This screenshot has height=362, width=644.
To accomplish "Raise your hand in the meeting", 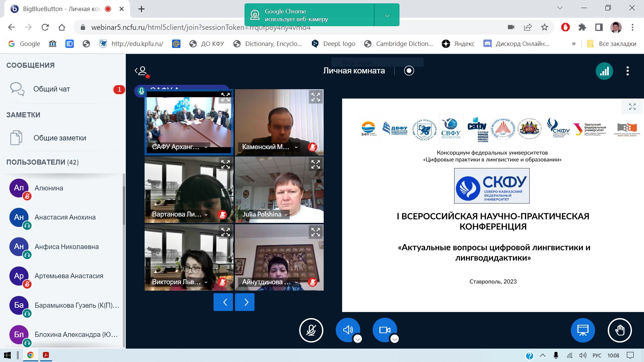I will (620, 330).
